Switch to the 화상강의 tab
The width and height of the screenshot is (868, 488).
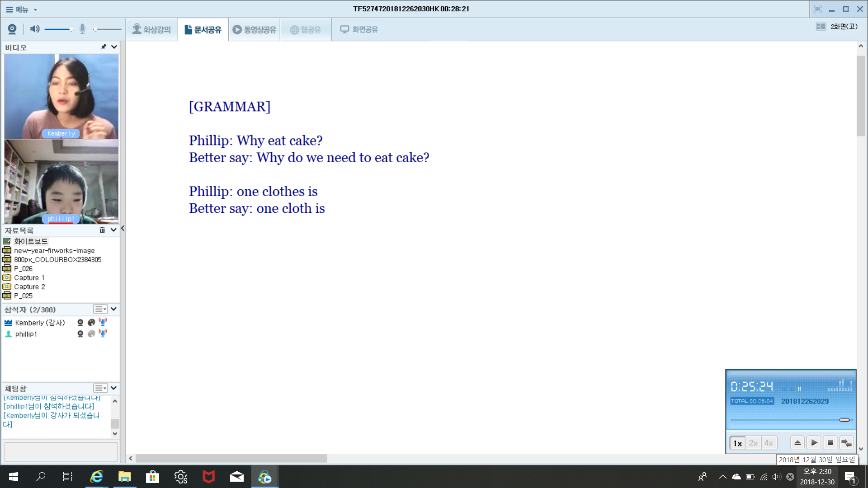point(151,29)
